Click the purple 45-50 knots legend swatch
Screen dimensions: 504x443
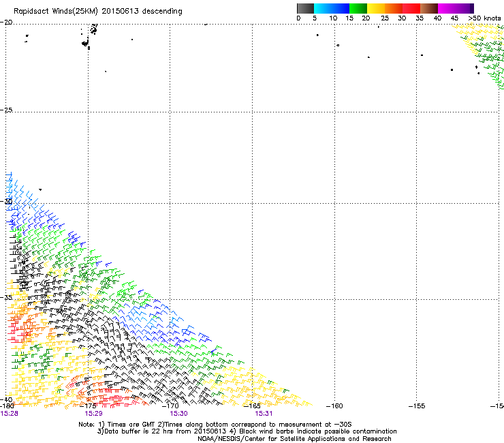tap(464, 8)
